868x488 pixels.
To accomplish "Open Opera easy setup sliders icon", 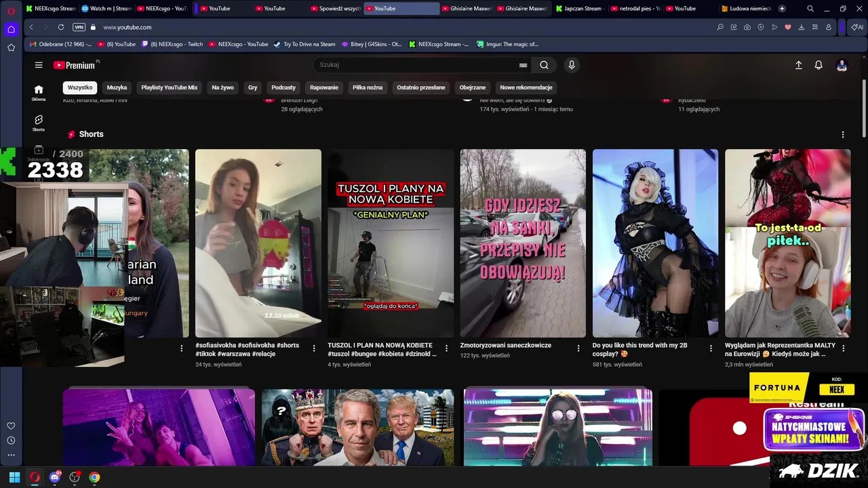I will coord(814,27).
